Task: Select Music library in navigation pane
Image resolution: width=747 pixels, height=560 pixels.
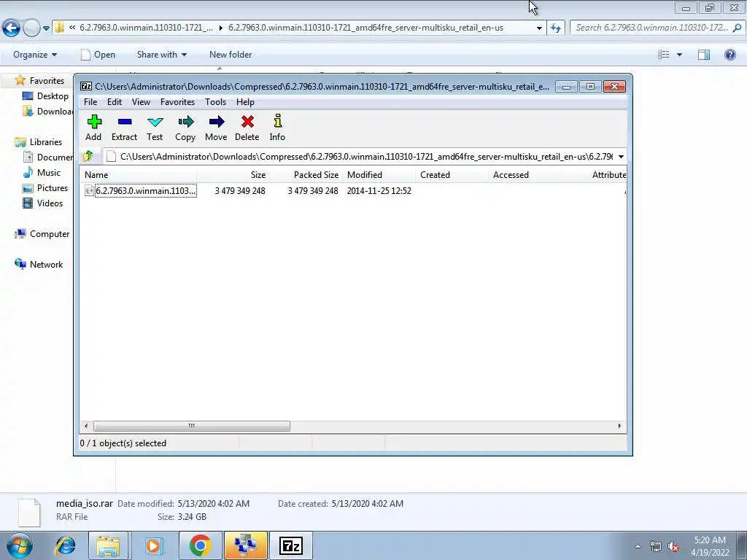Action: tap(49, 172)
